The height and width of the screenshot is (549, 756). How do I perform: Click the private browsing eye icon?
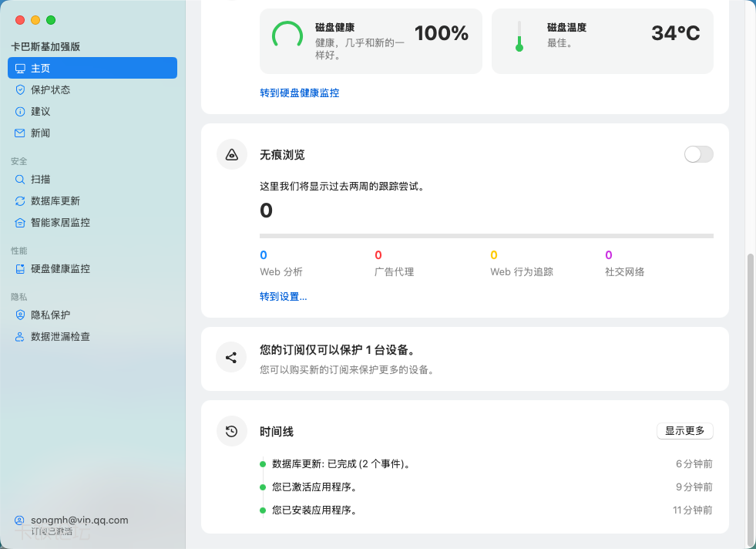231,155
